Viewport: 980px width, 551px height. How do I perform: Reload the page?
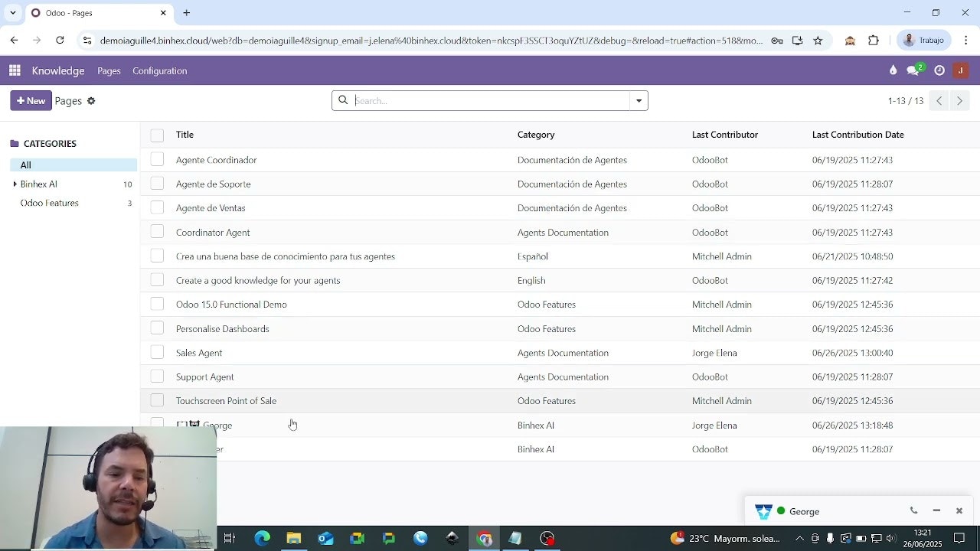tap(60, 41)
